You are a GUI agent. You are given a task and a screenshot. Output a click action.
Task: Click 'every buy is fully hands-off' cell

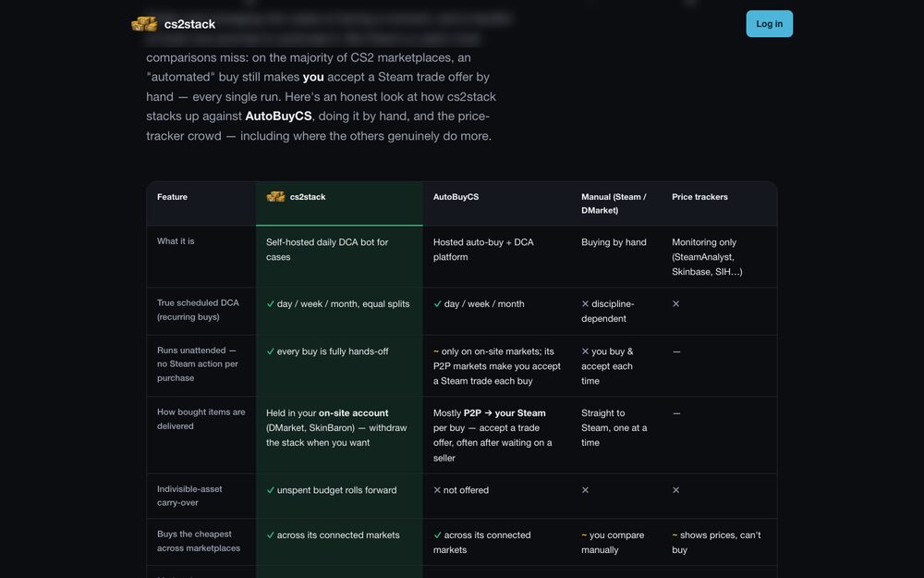click(x=327, y=351)
